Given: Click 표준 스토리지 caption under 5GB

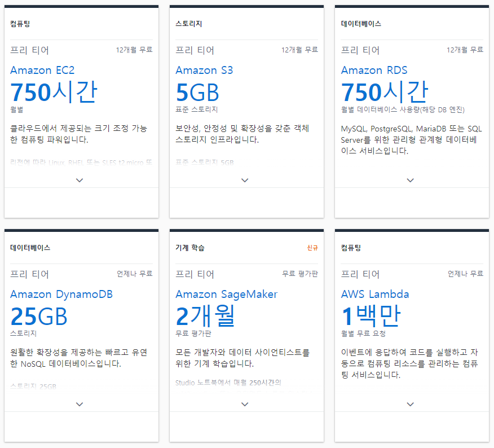Looking at the screenshot, I should [197, 109].
